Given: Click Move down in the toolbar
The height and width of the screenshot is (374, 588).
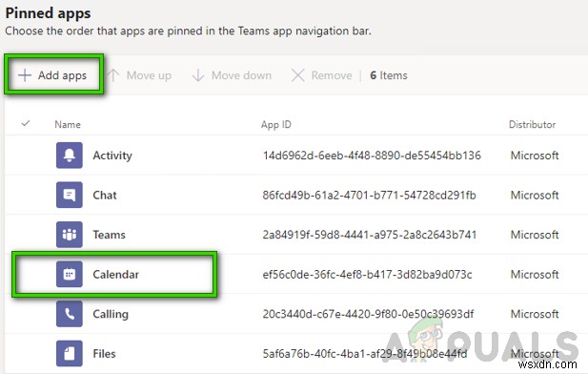Looking at the screenshot, I should (x=232, y=75).
